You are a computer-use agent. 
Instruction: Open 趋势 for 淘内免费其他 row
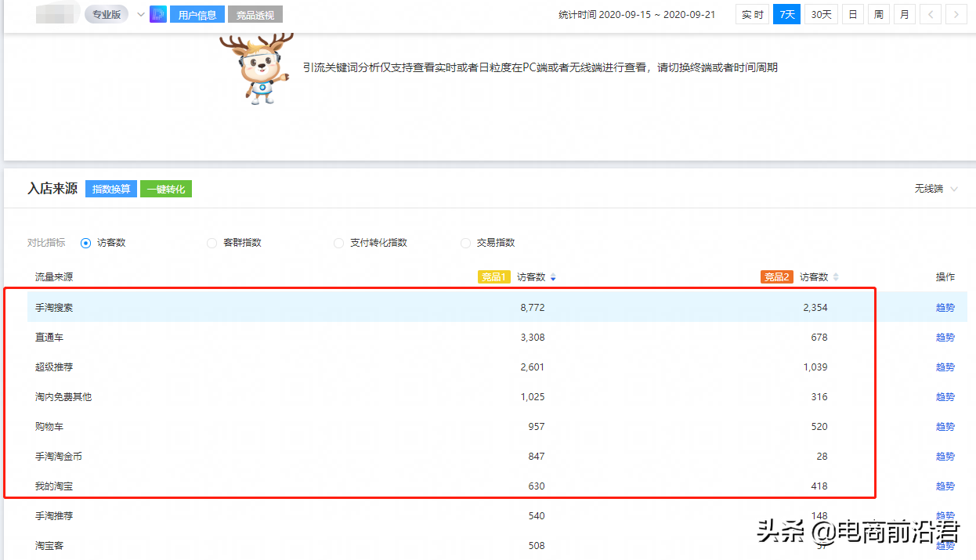point(945,397)
